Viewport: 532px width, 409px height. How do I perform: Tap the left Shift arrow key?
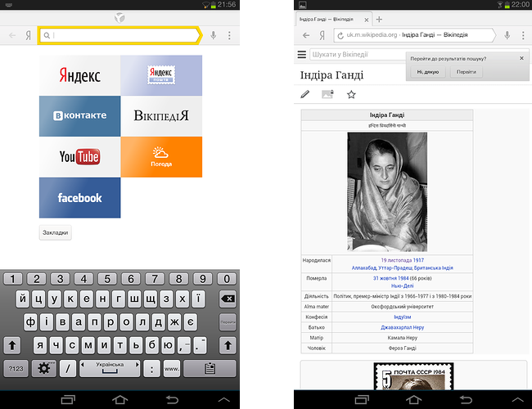(x=12, y=345)
